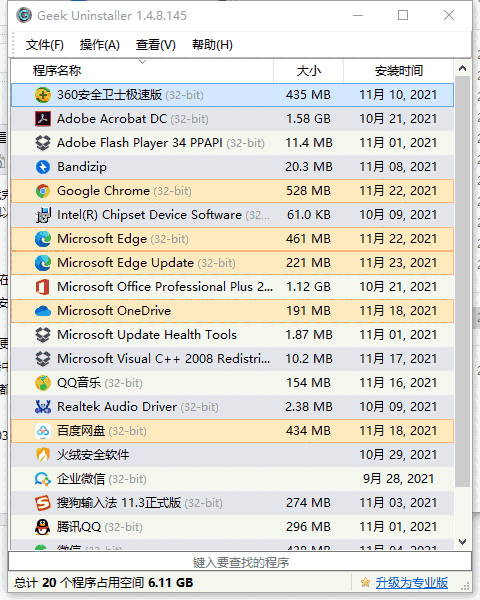480x600 pixels.
Task: Click the Realtek Audio Driver icon
Action: tap(43, 407)
